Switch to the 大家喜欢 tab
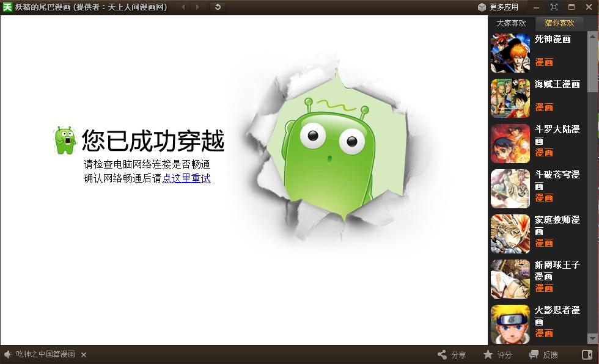Image resolution: width=599 pixels, height=364 pixels. pos(511,23)
